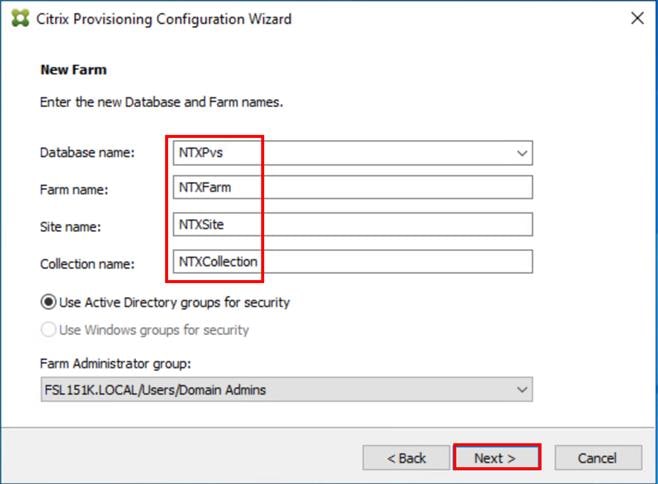Viewport: 658px width, 484px height.
Task: Click the New Farm heading
Action: [x=73, y=70]
